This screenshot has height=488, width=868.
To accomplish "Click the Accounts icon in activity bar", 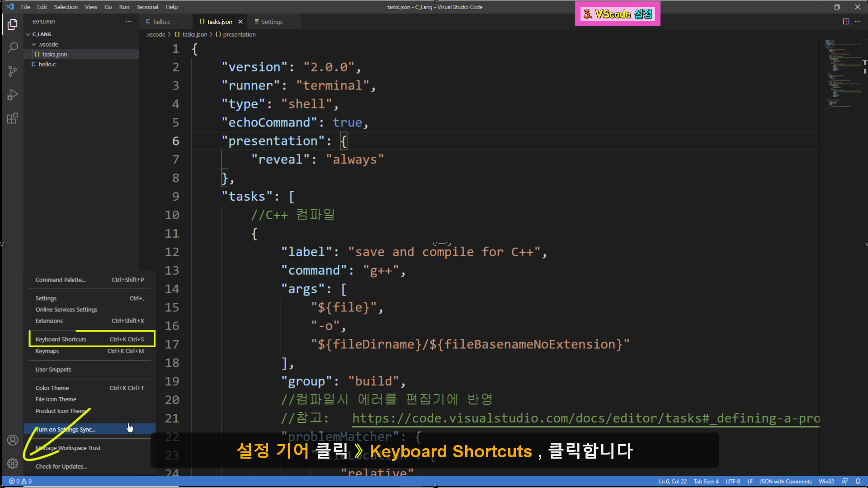I will 13,440.
